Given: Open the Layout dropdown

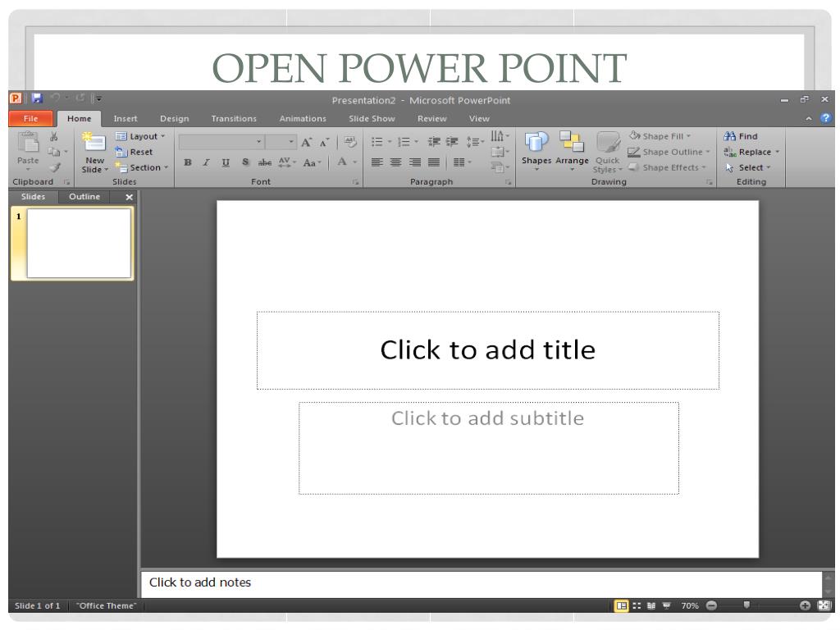Looking at the screenshot, I should click(x=141, y=137).
